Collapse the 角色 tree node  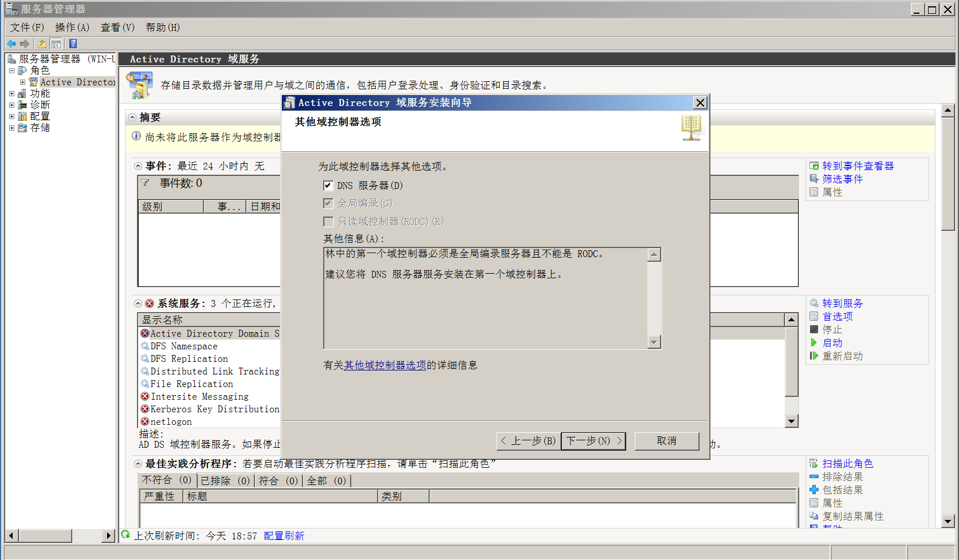click(11, 70)
